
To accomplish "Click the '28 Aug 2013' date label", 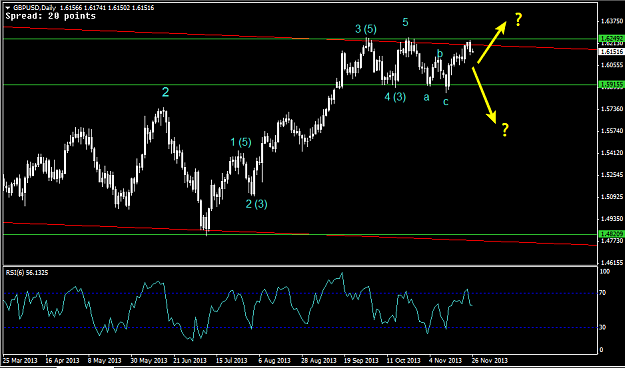I will coord(318,360).
